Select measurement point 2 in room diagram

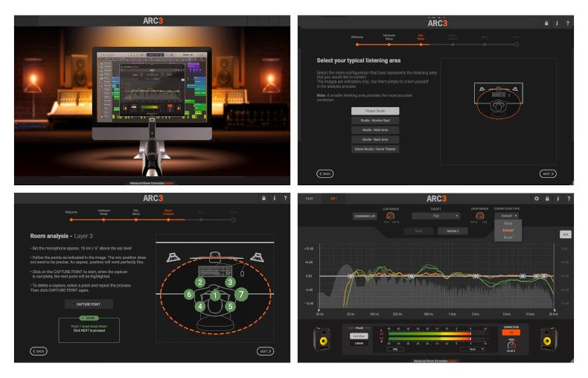pyautogui.click(x=199, y=282)
